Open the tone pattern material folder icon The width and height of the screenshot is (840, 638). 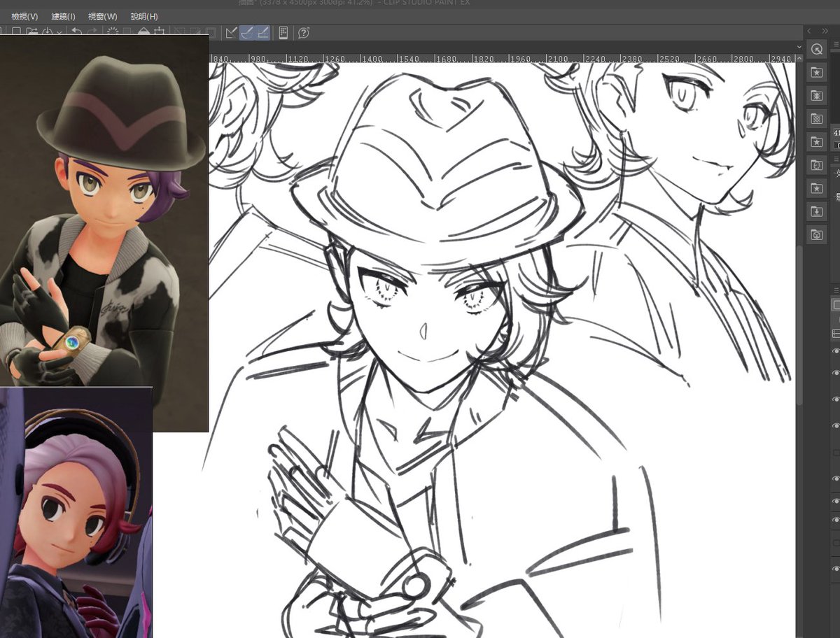[816, 118]
